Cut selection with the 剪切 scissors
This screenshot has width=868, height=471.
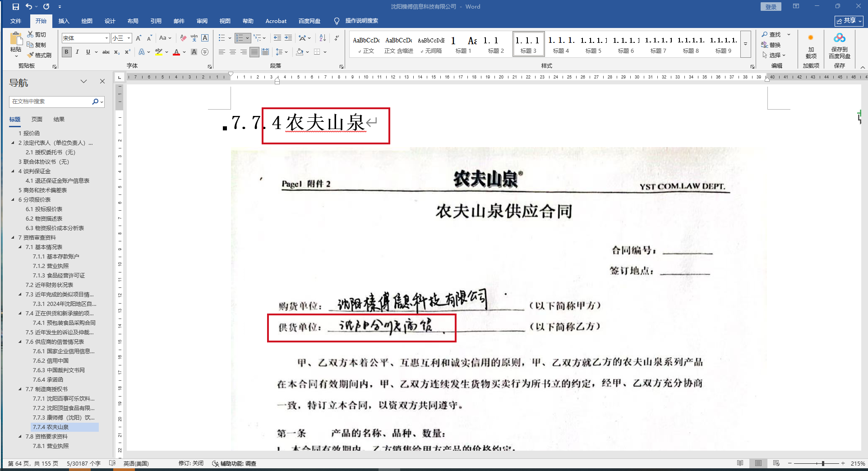(x=37, y=34)
